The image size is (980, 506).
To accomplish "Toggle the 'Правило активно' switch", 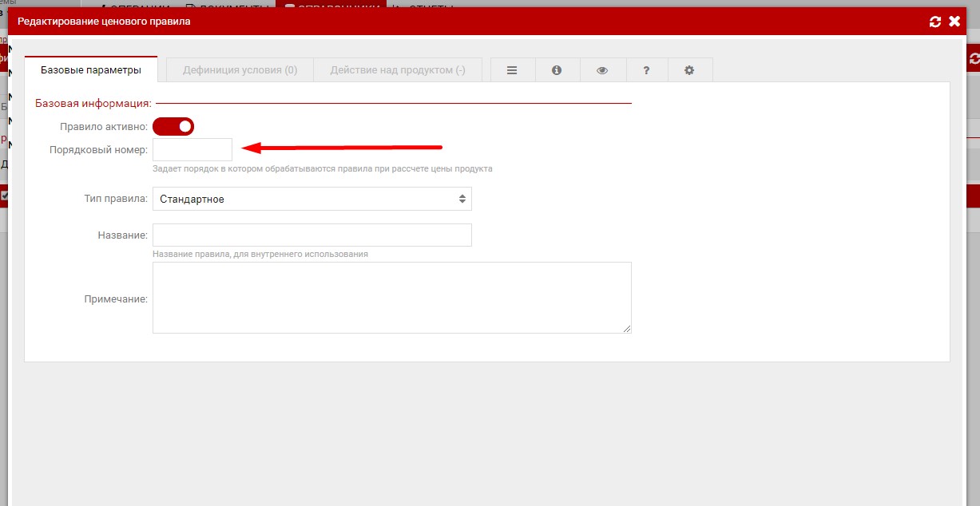I will (173, 126).
